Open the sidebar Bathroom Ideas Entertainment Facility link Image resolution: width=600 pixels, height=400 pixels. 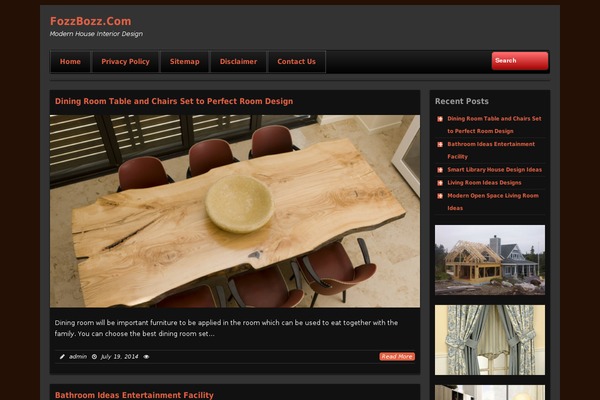491,150
